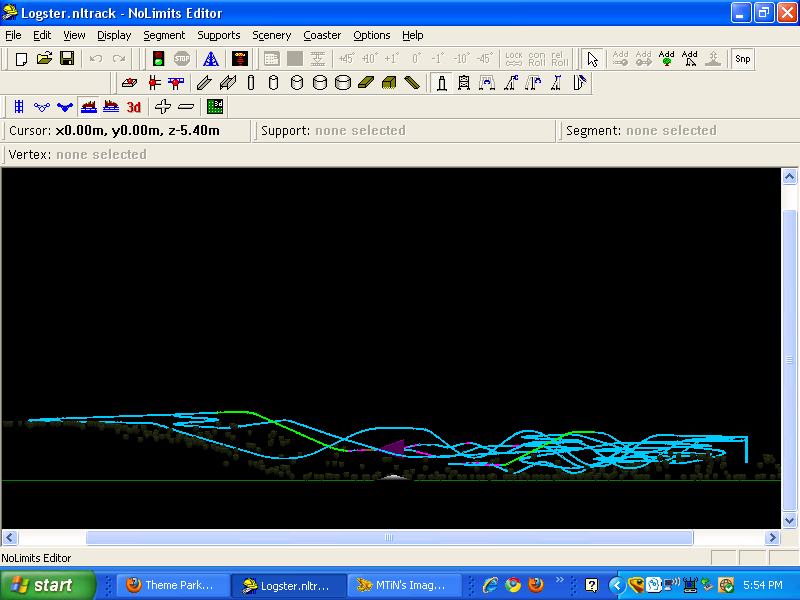Click the vertical scrollbar up arrow

pyautogui.click(x=789, y=177)
